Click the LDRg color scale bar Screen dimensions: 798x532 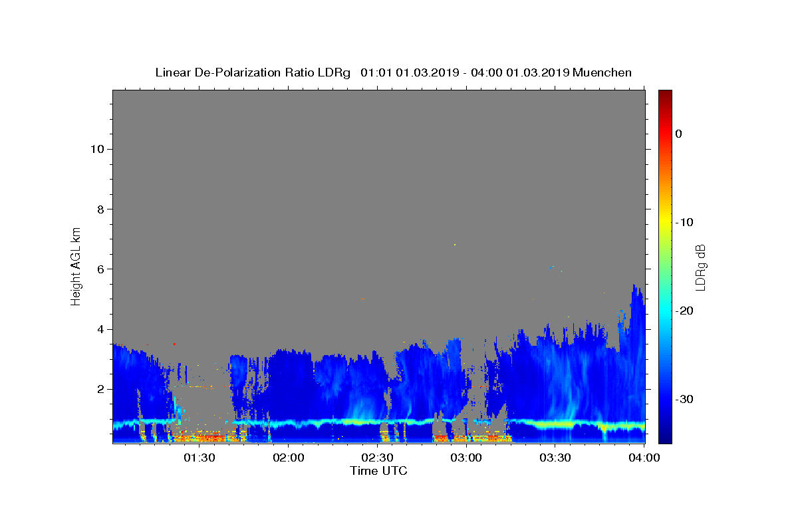[665, 267]
